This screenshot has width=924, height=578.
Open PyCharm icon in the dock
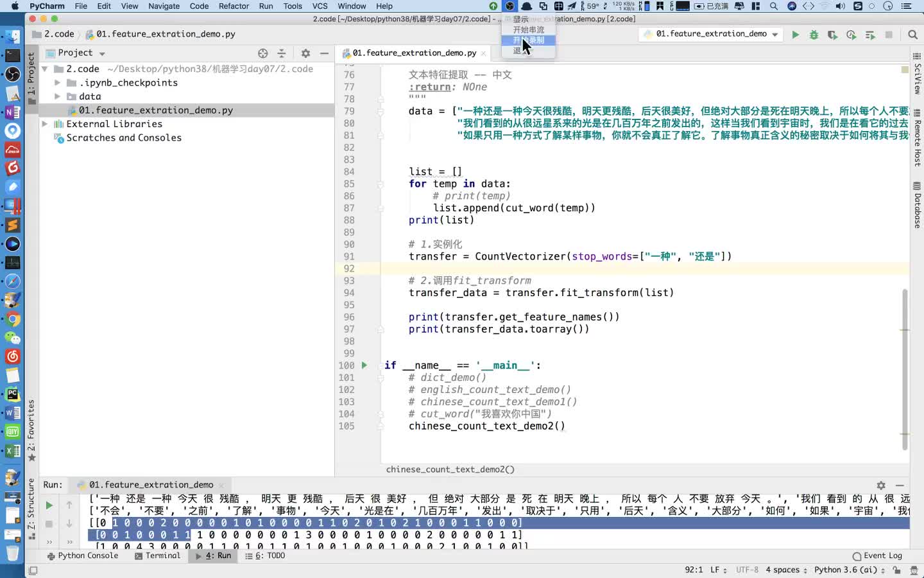[12, 394]
